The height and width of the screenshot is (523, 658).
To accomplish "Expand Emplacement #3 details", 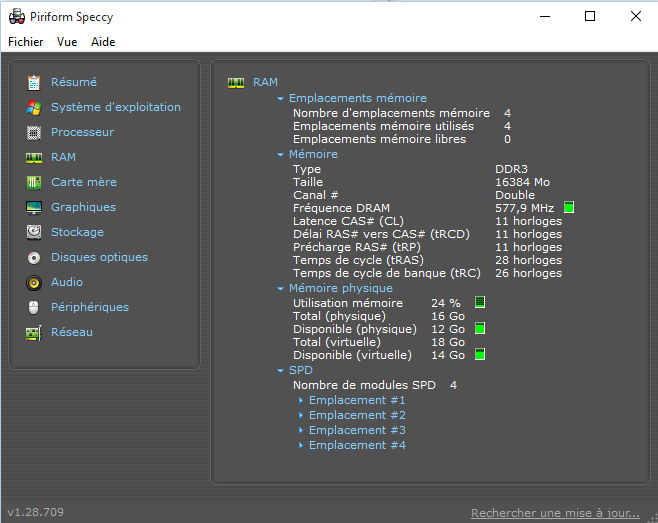I will point(301,431).
